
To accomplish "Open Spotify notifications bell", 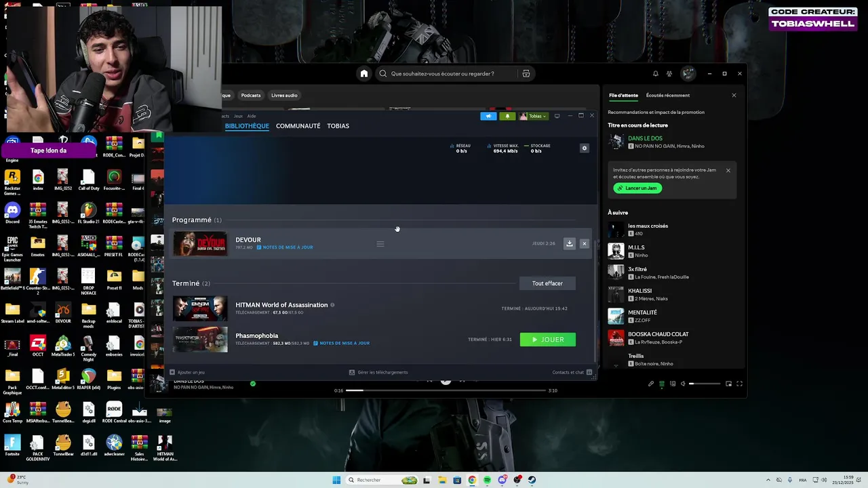I will [x=656, y=74].
